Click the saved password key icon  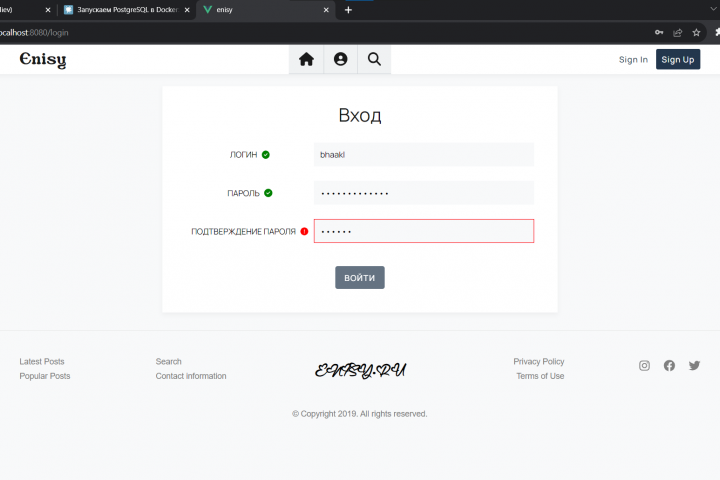click(x=659, y=32)
